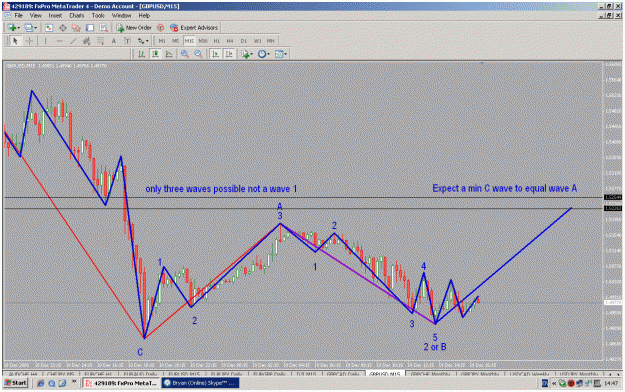
Task: Open the arrows objects dropdown
Action: point(143,41)
